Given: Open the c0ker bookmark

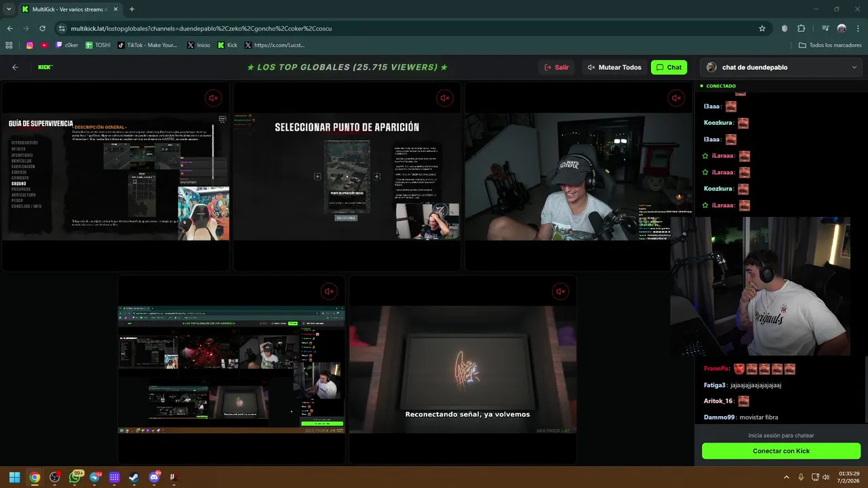Looking at the screenshot, I should point(66,45).
